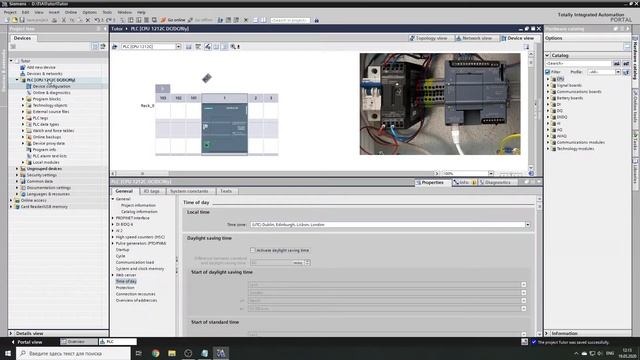
Task: Click the hardware catalog search field
Action: 578,64
